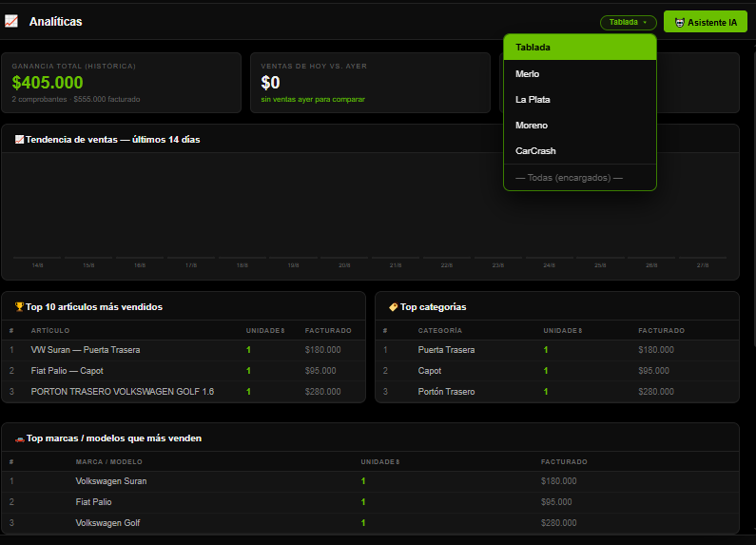Click the 'Fiat Palio' brand row
756x545 pixels.
pos(370,502)
